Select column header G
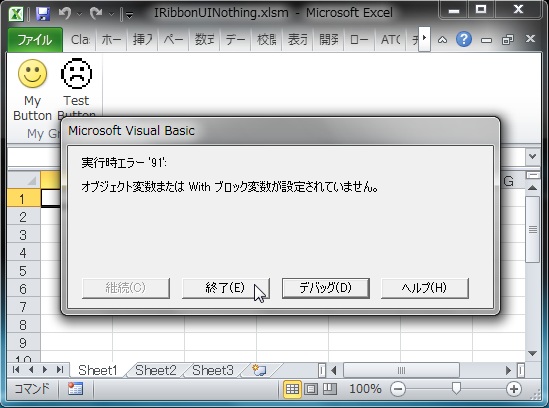The width and height of the screenshot is (549, 408). pyautogui.click(x=508, y=181)
